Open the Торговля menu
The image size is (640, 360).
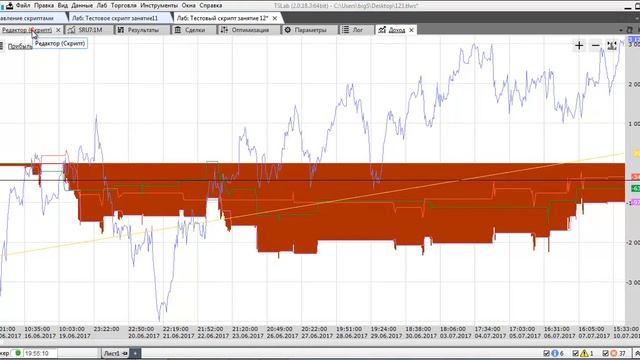coord(124,6)
